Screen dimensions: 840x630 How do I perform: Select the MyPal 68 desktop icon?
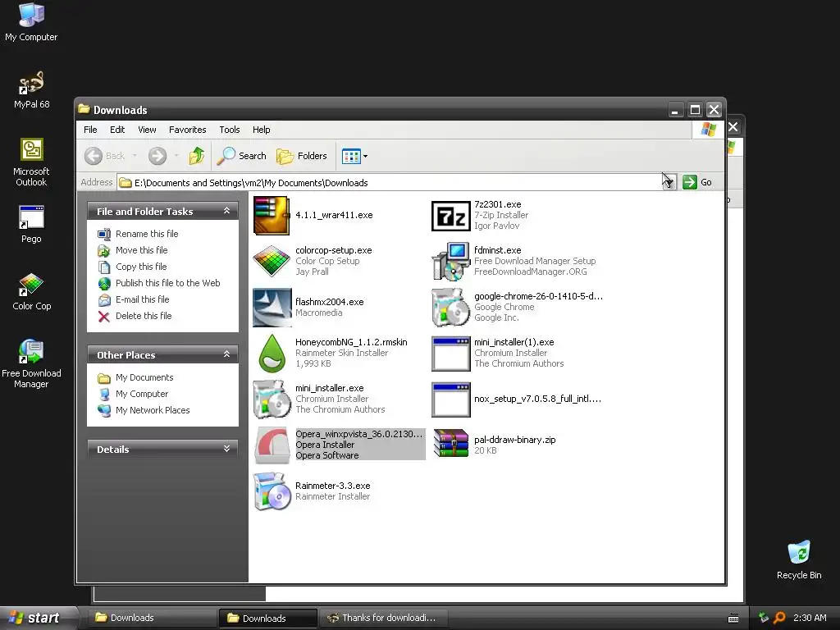point(32,90)
